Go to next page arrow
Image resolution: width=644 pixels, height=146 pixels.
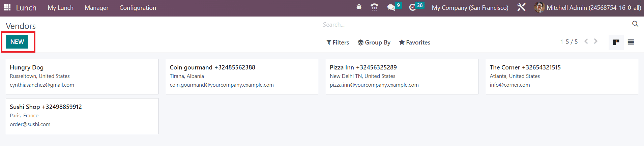(x=596, y=41)
